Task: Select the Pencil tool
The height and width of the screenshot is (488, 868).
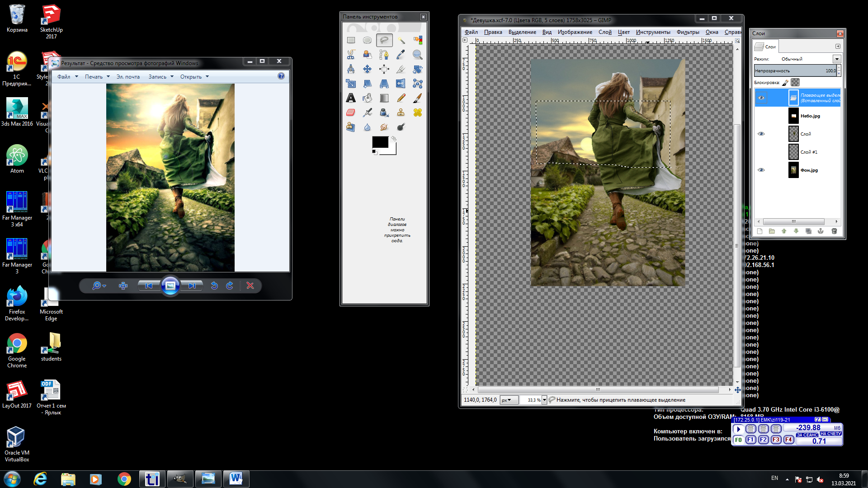Action: click(401, 98)
